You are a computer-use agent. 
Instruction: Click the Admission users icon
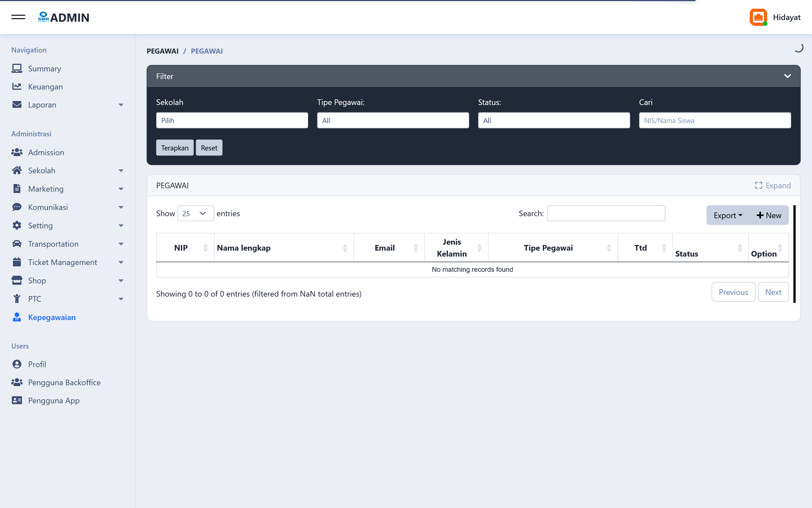coord(17,152)
